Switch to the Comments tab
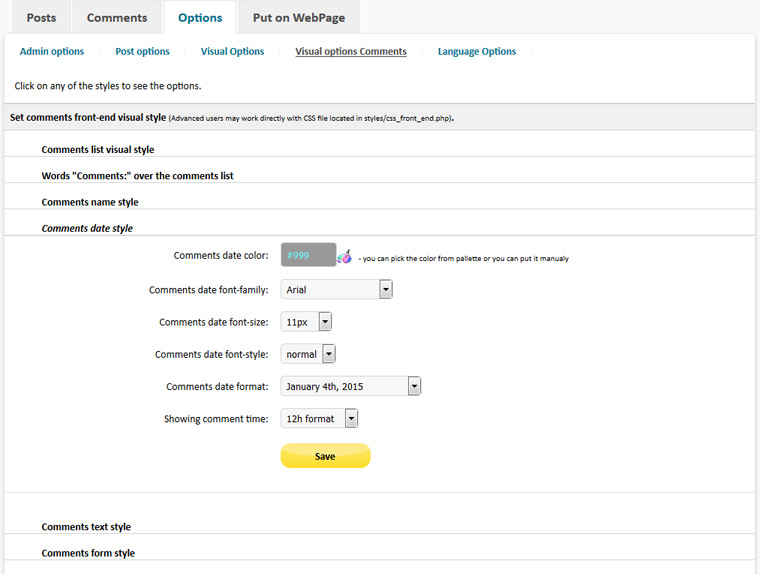760x576 pixels. tap(117, 17)
